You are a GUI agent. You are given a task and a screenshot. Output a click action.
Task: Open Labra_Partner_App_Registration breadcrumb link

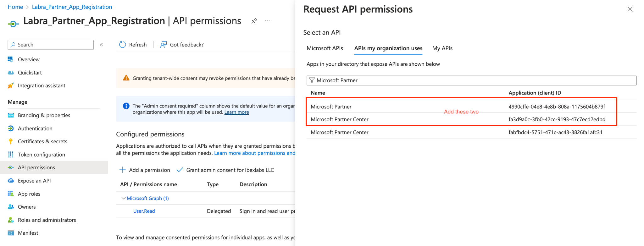72,7
